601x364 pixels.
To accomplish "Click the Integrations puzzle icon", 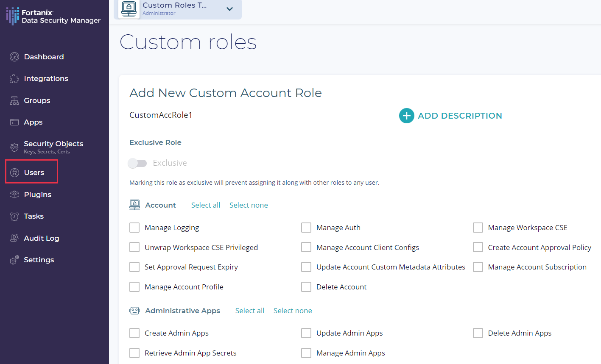I will pyautogui.click(x=14, y=79).
